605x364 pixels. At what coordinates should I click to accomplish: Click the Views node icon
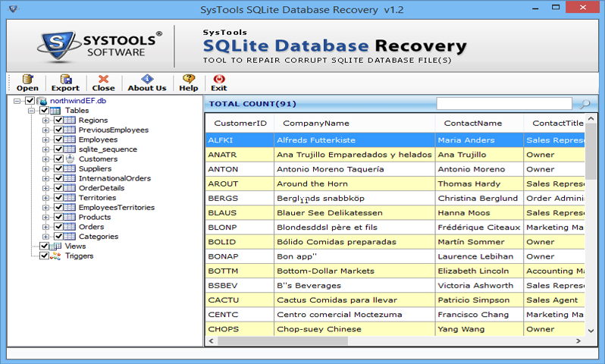[55, 246]
